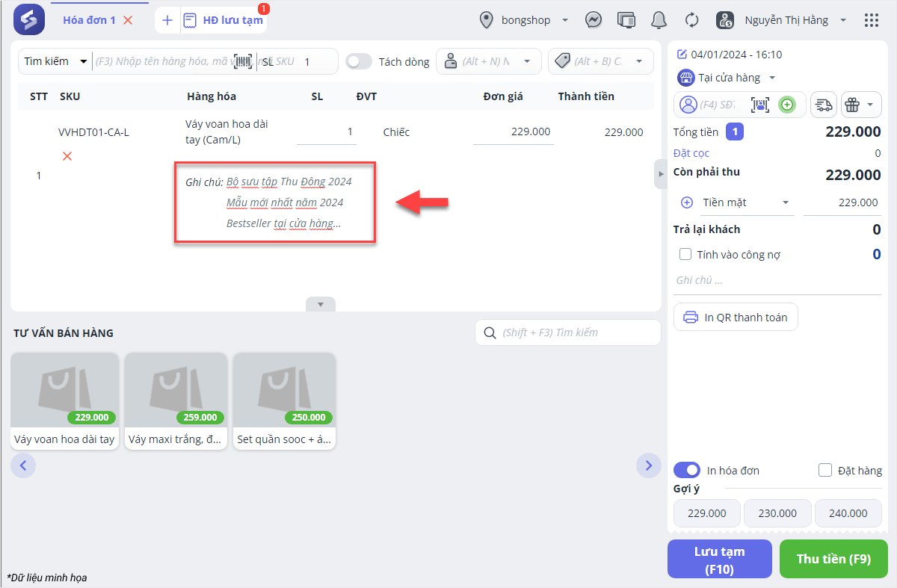
Task: Add another payment method plus icon
Action: coord(687,202)
